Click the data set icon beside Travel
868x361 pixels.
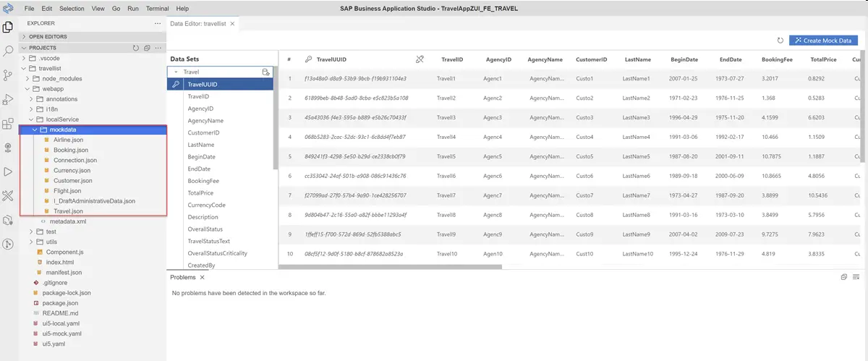(x=265, y=72)
